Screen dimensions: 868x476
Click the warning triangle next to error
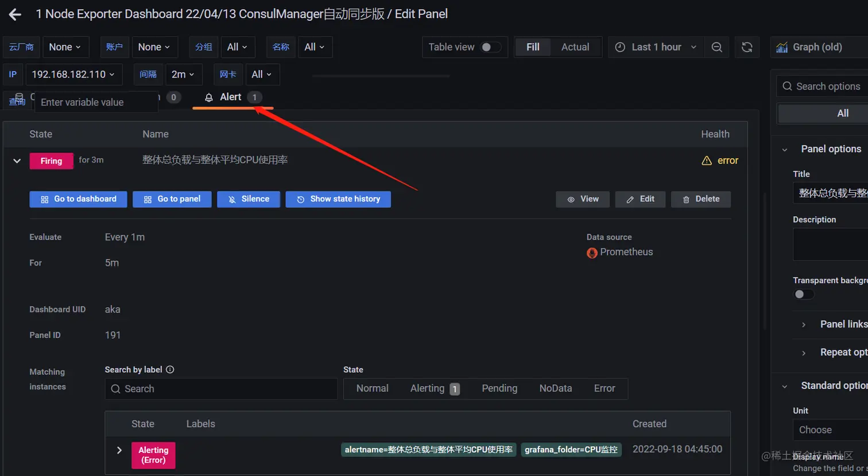[707, 161]
